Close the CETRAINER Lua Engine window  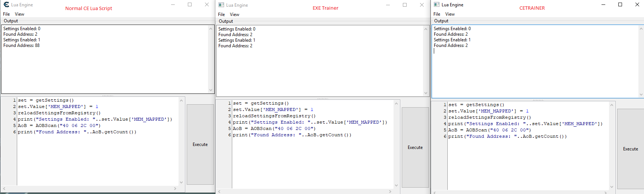tap(637, 4)
